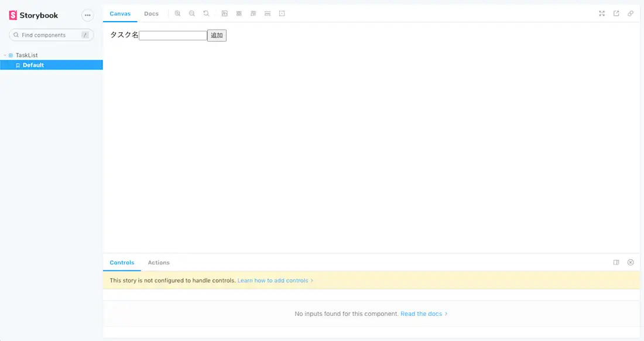Change addons panel orientation
Screen dimensions: 644x341
[x=616, y=262]
